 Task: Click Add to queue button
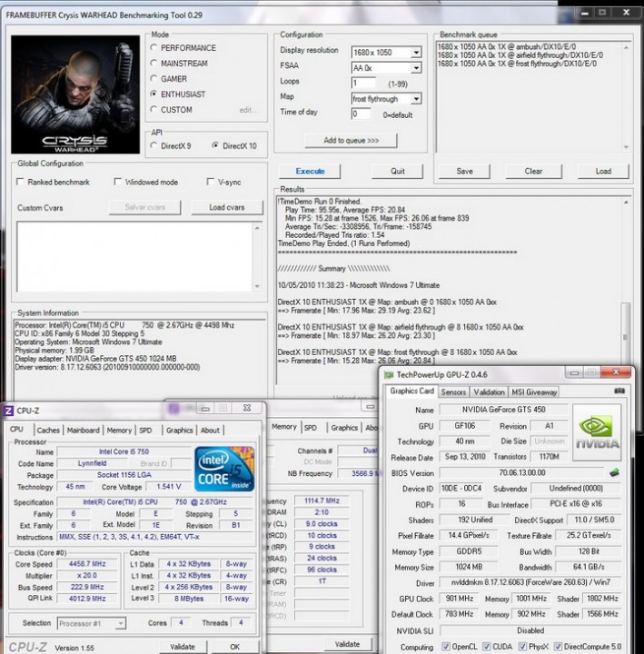coord(352,140)
